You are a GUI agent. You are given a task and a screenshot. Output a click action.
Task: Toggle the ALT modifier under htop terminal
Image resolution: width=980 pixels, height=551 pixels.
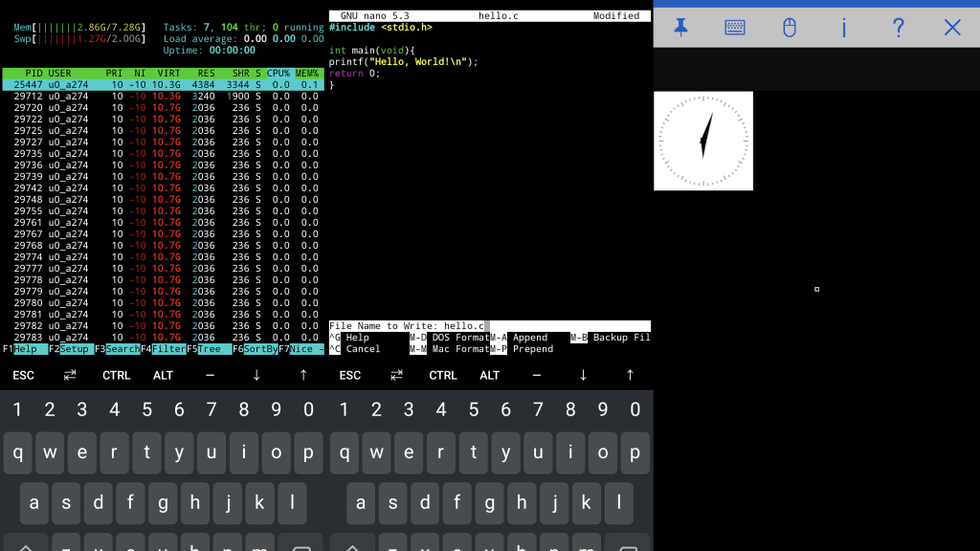coord(163,375)
